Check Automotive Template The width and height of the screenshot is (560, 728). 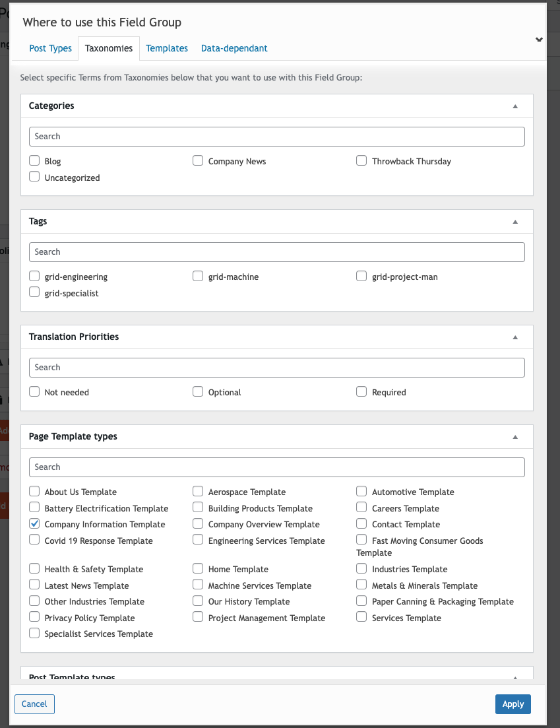[361, 491]
